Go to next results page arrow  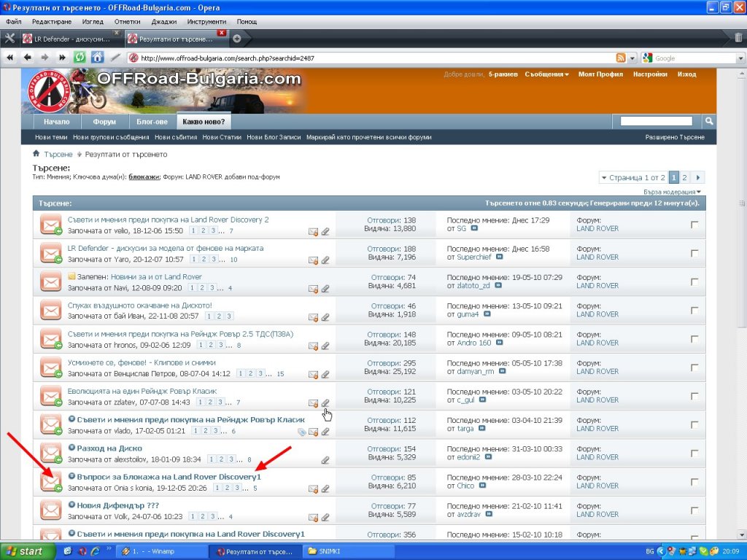[697, 178]
